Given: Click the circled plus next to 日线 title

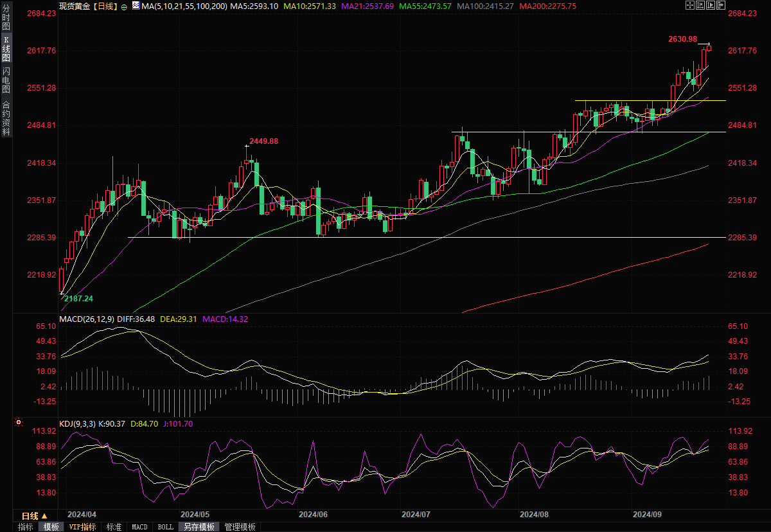Looking at the screenshot, I should [x=125, y=7].
